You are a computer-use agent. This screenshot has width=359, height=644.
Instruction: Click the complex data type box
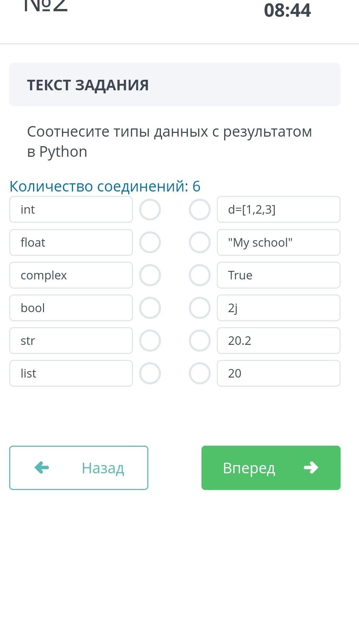click(71, 275)
